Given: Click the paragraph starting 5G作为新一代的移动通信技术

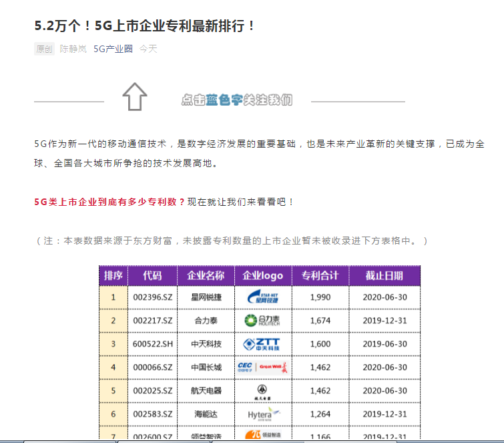Looking at the screenshot, I should (x=259, y=154).
